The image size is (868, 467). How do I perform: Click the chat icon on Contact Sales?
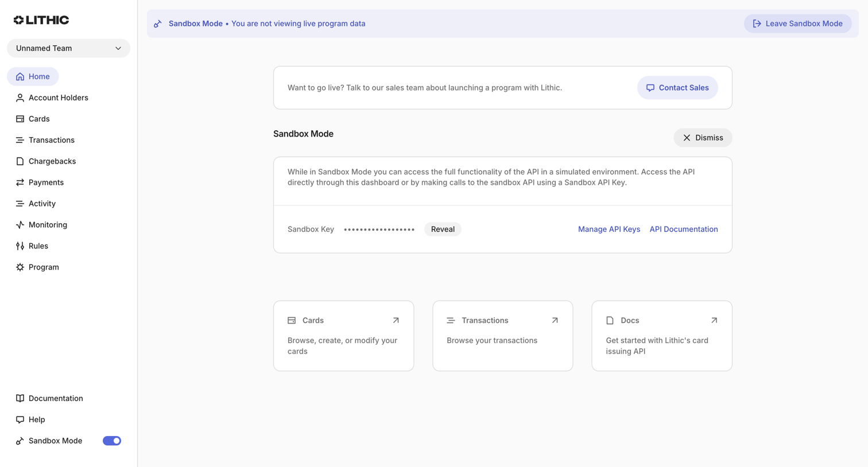[650, 88]
